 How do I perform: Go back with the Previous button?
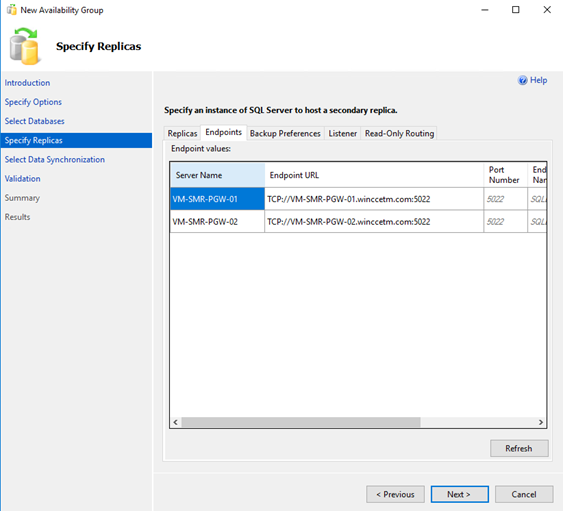coord(395,494)
